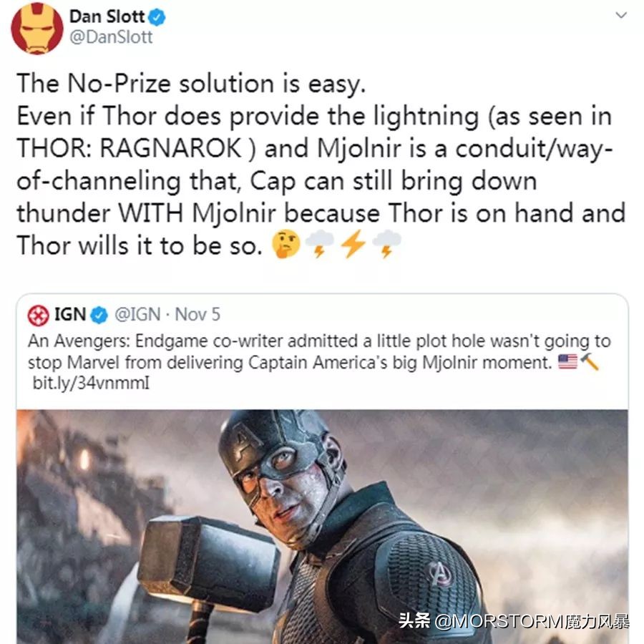Click the US flag emoji
The width and height of the screenshot is (644, 644).
click(x=567, y=362)
